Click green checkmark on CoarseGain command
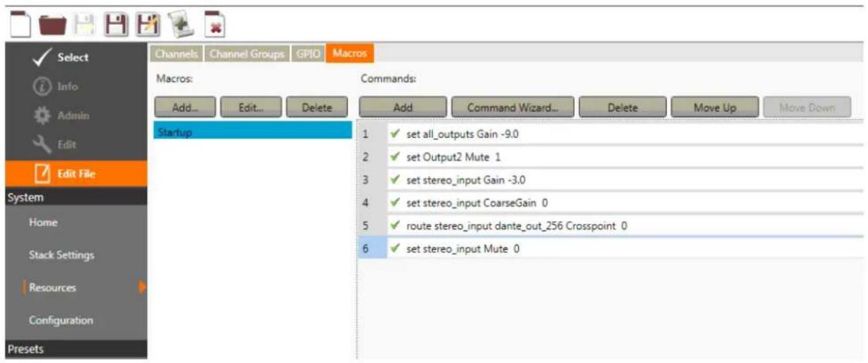The height and width of the screenshot is (363, 868). 396,202
